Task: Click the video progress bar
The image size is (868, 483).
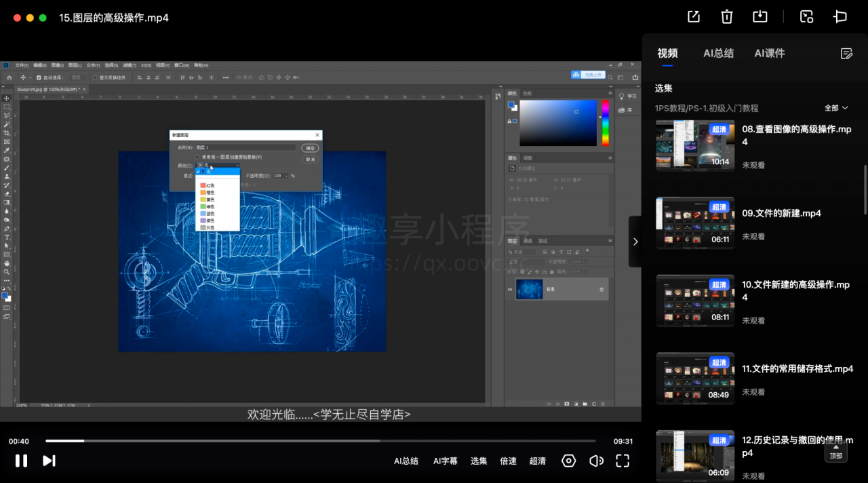Action: coord(320,441)
